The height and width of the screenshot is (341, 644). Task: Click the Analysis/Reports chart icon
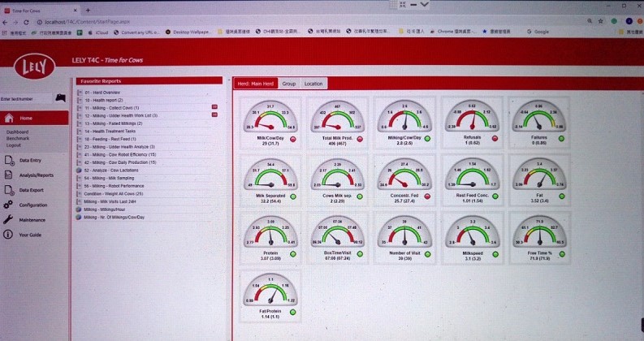pos(8,175)
